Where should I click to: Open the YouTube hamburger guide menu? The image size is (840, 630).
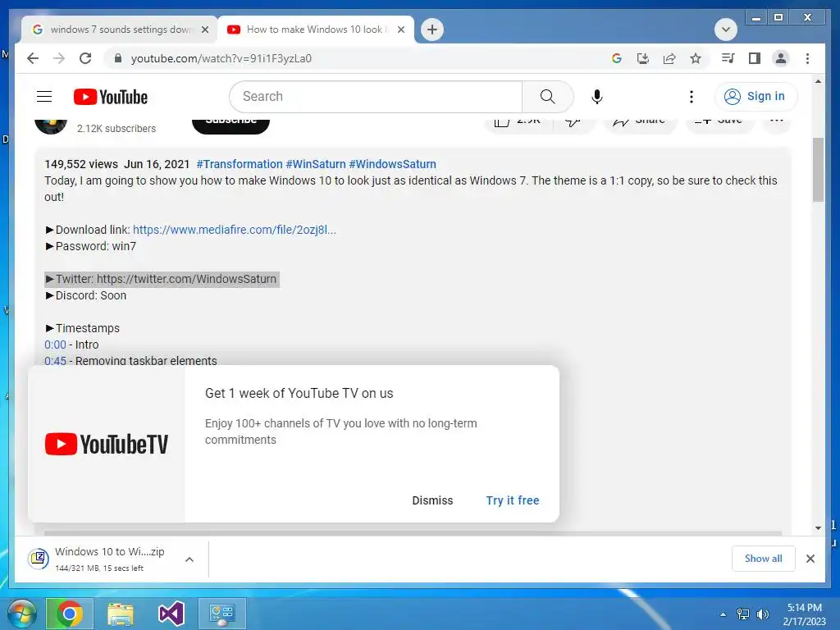click(x=44, y=97)
